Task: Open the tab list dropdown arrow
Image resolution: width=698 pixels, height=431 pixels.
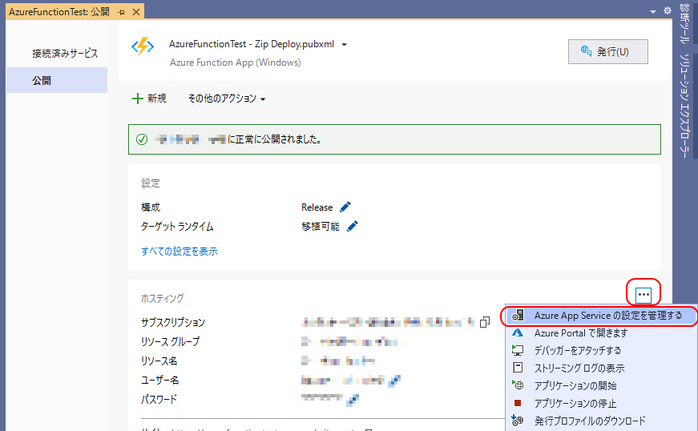Action: coord(653,12)
